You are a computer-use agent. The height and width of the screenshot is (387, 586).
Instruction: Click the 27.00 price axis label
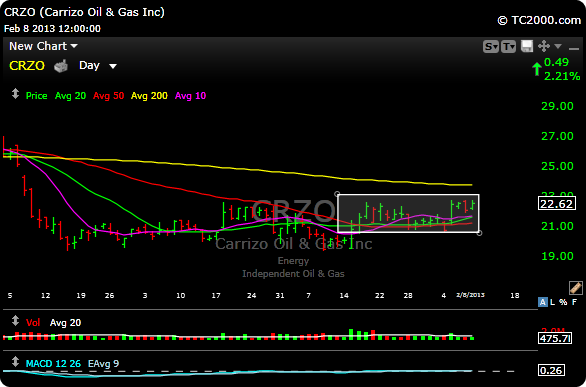click(557, 136)
